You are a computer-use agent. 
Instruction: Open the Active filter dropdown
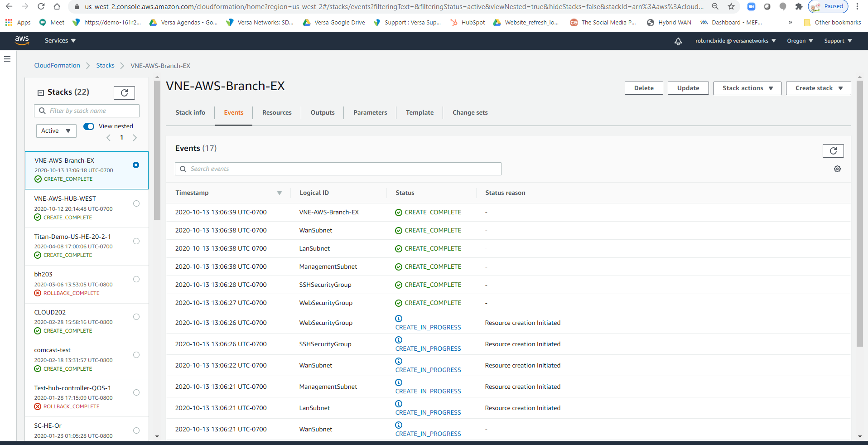56,131
